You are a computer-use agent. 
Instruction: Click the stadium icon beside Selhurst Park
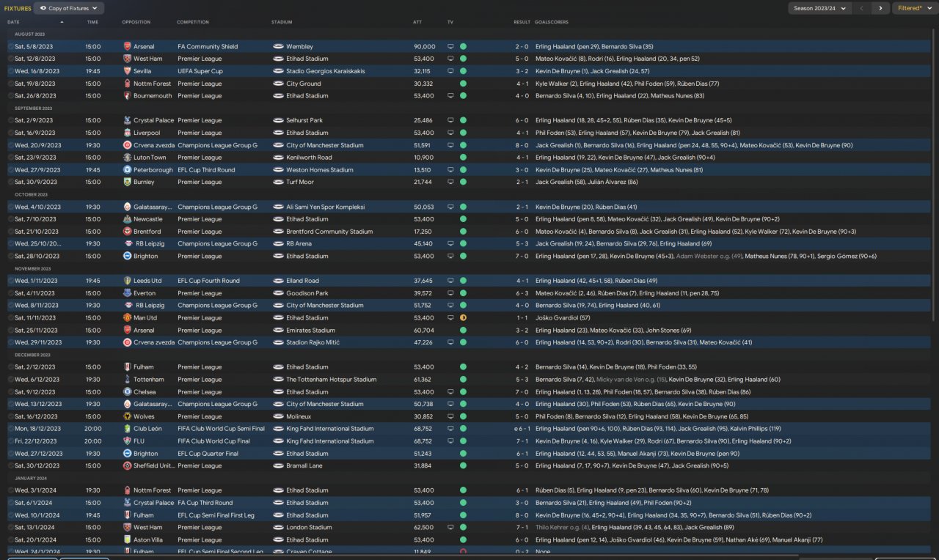coord(278,120)
